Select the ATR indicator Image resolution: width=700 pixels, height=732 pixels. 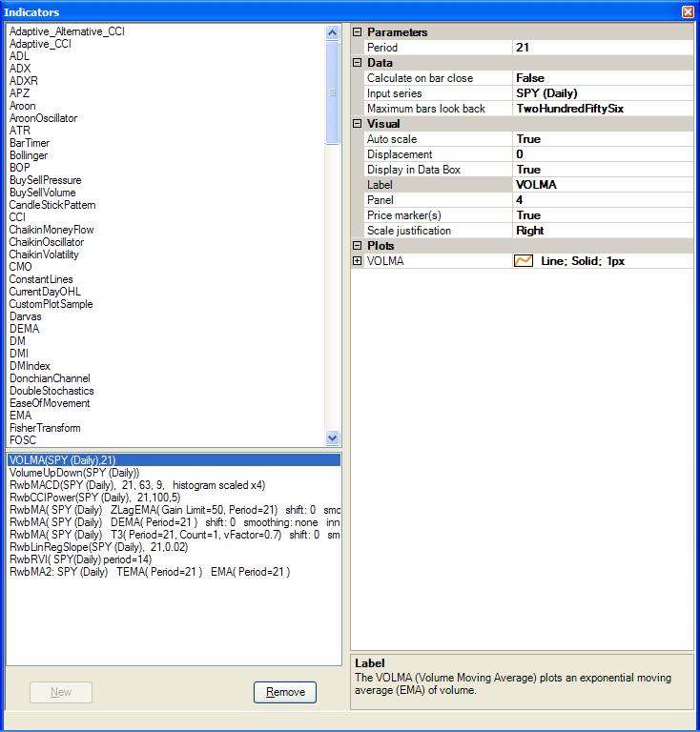tap(20, 131)
